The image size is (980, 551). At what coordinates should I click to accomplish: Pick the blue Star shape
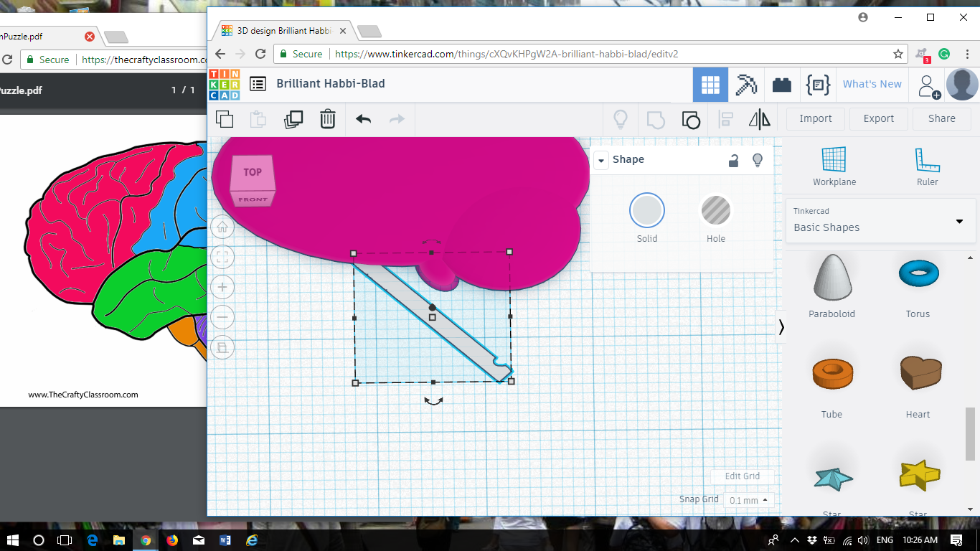(x=832, y=478)
